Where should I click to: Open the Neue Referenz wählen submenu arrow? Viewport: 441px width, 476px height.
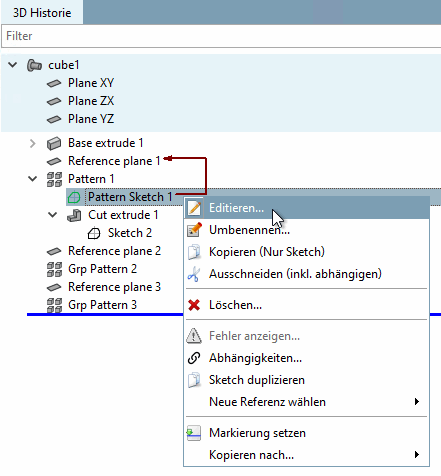tap(417, 402)
